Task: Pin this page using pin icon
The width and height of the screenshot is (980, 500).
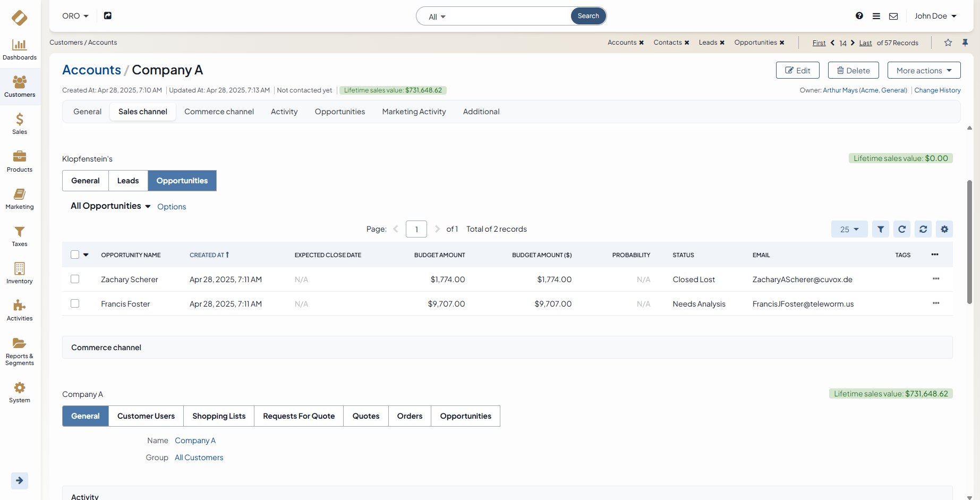Action: point(965,43)
